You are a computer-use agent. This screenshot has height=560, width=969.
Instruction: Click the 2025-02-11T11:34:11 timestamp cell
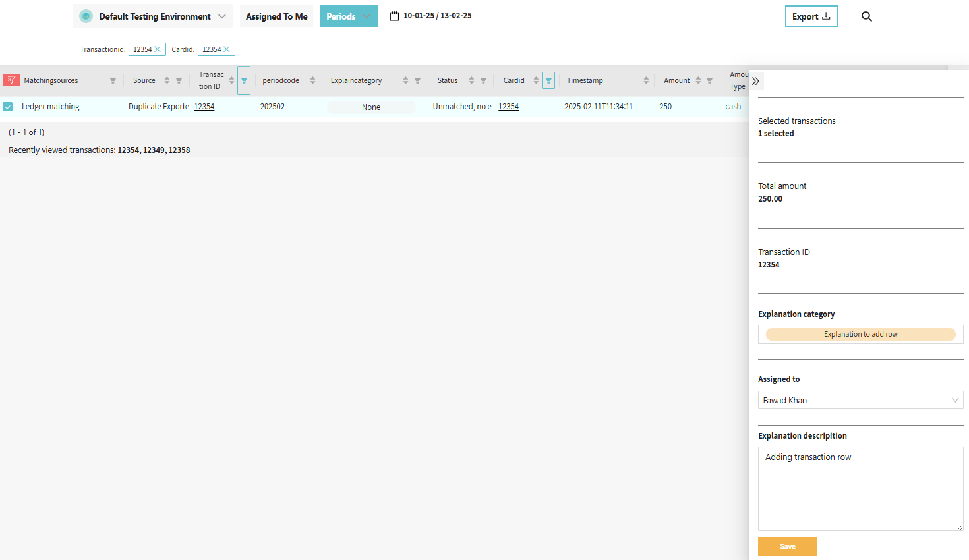click(599, 107)
